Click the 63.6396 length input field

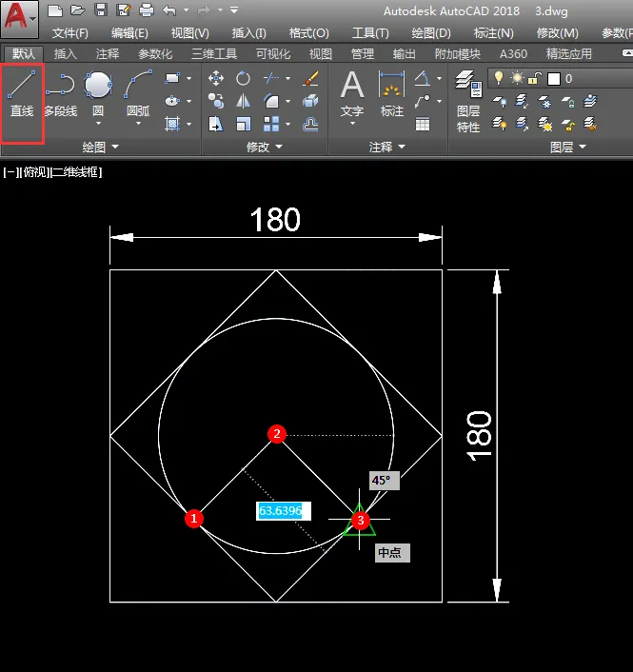pyautogui.click(x=284, y=511)
